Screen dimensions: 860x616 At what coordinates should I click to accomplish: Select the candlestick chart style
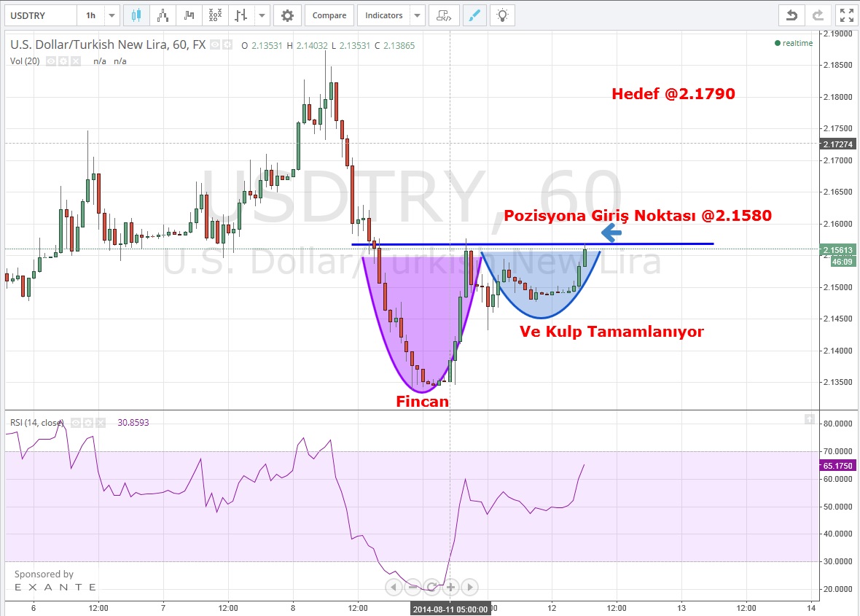pos(136,15)
